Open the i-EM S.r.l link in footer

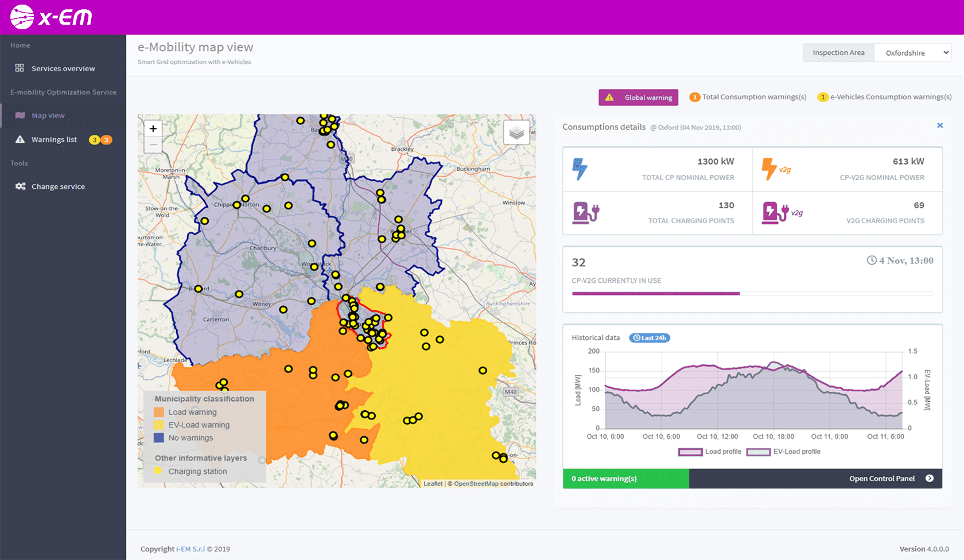pyautogui.click(x=191, y=549)
